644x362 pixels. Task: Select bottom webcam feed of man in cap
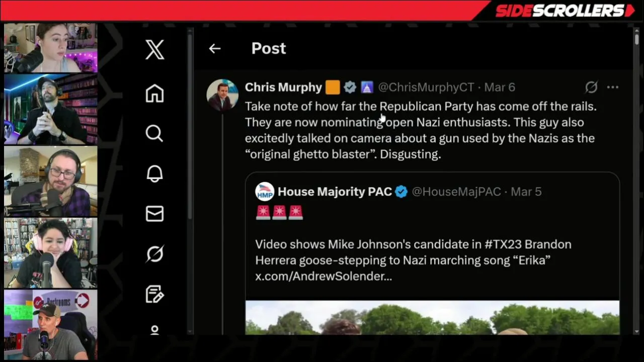(x=51, y=325)
